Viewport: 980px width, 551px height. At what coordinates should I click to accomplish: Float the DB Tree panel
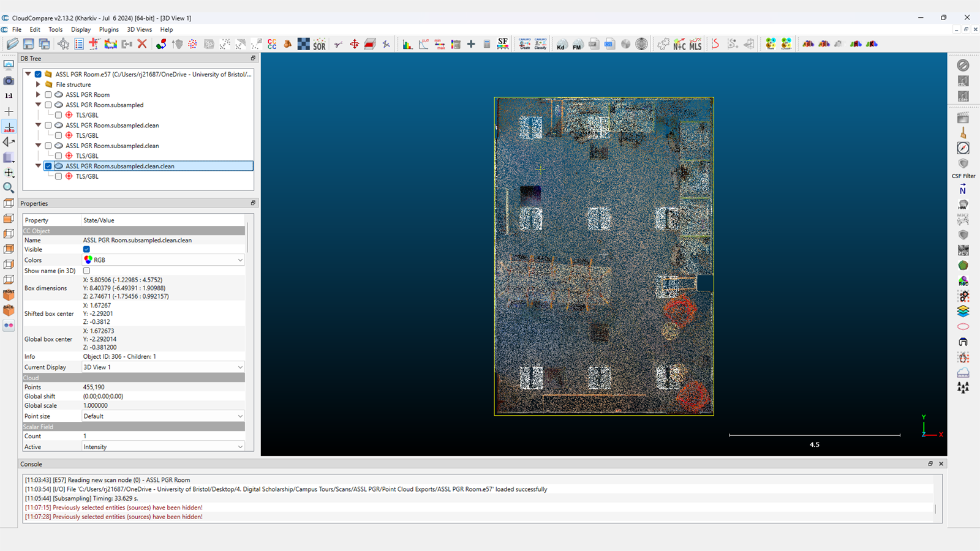click(x=253, y=58)
